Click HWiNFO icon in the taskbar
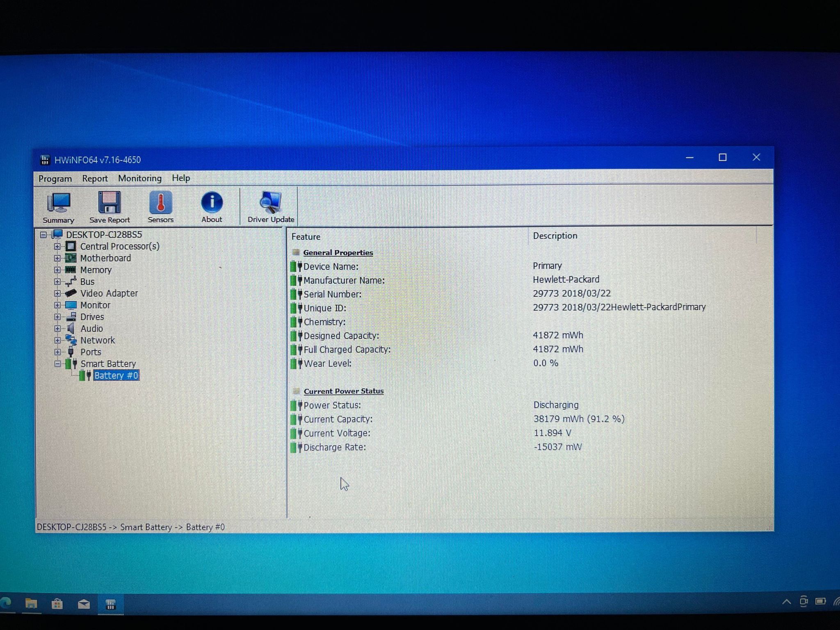Image resolution: width=840 pixels, height=630 pixels. (110, 604)
